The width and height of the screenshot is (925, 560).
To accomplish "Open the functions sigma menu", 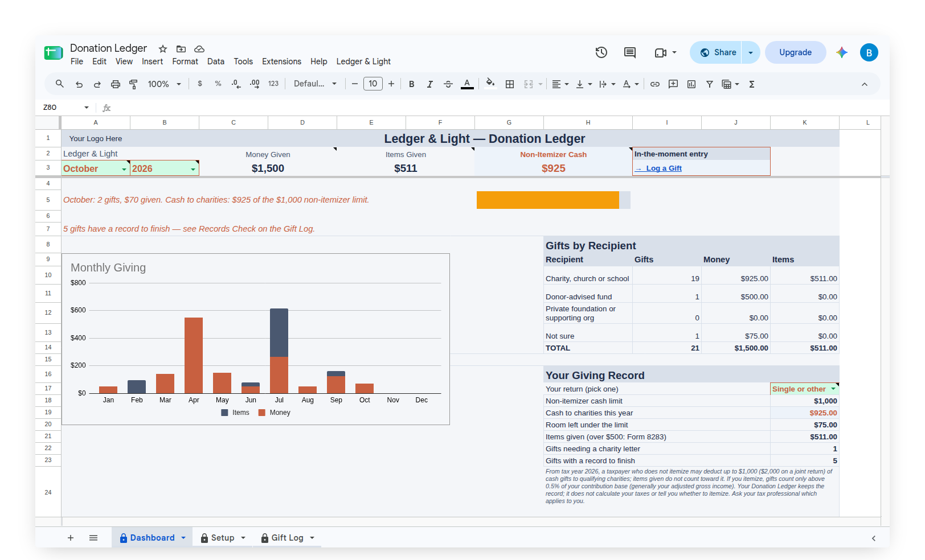I will pos(752,84).
